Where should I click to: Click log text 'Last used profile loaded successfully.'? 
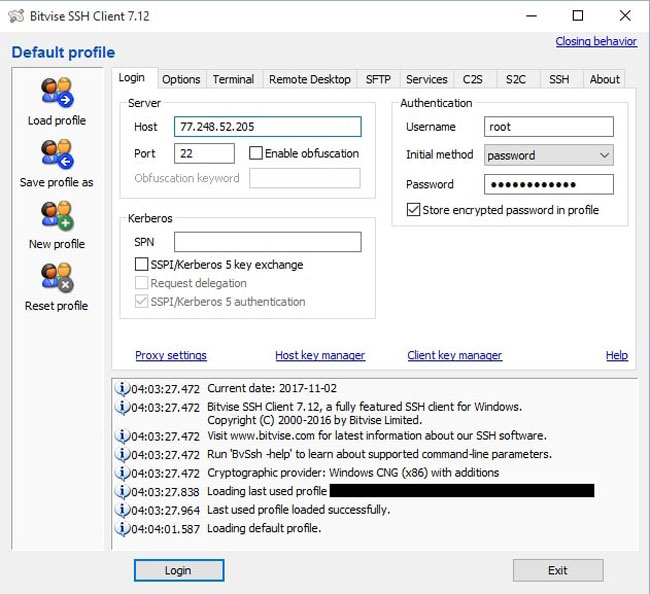pos(298,509)
